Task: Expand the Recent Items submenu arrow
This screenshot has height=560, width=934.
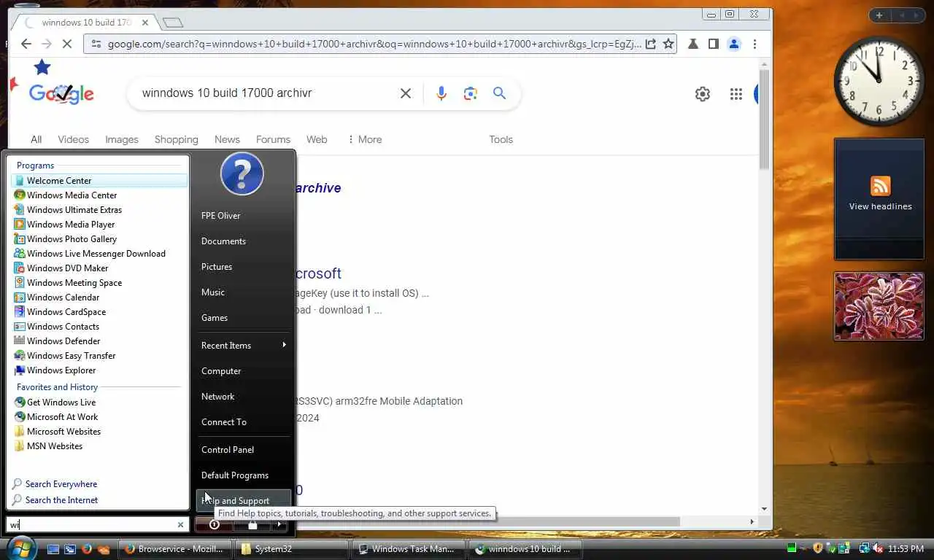Action: (284, 345)
